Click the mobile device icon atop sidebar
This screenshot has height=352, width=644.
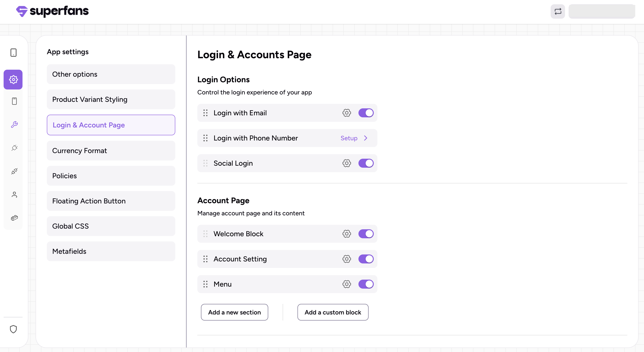pyautogui.click(x=14, y=53)
